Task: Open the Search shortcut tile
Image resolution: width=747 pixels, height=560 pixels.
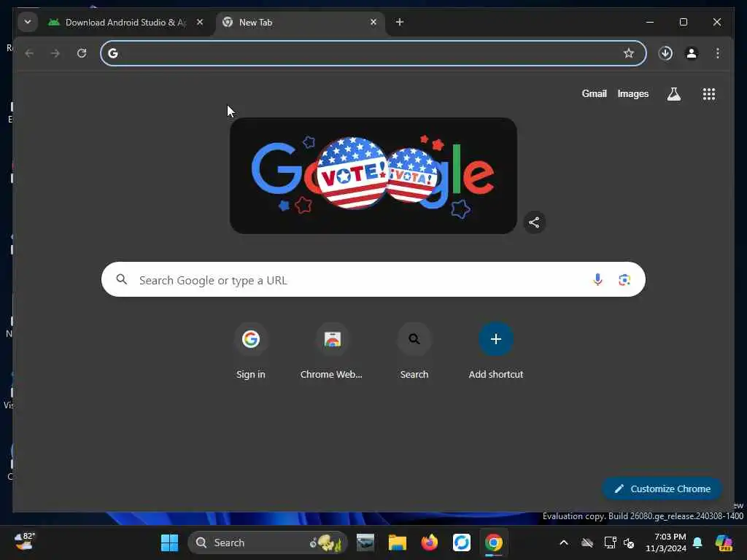Action: click(414, 351)
